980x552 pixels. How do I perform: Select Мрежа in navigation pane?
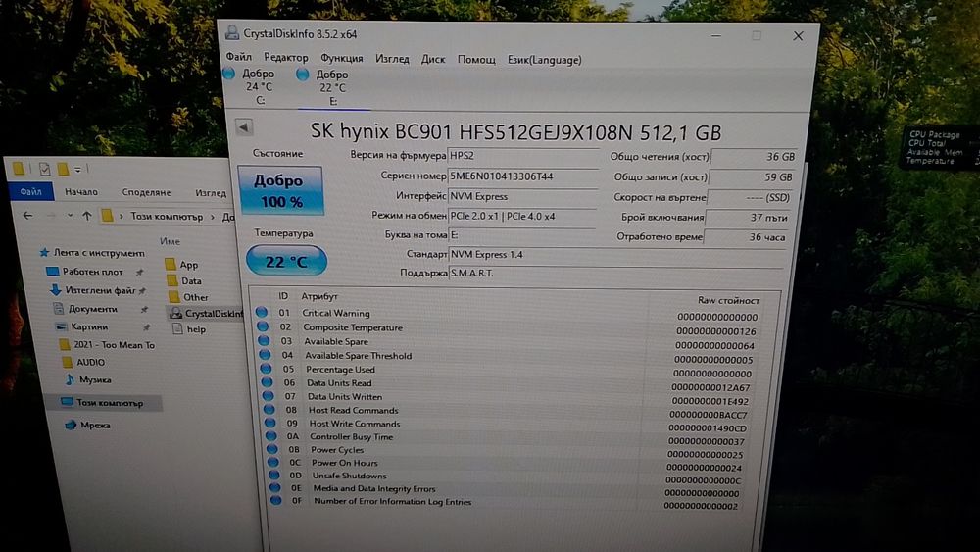point(88,426)
